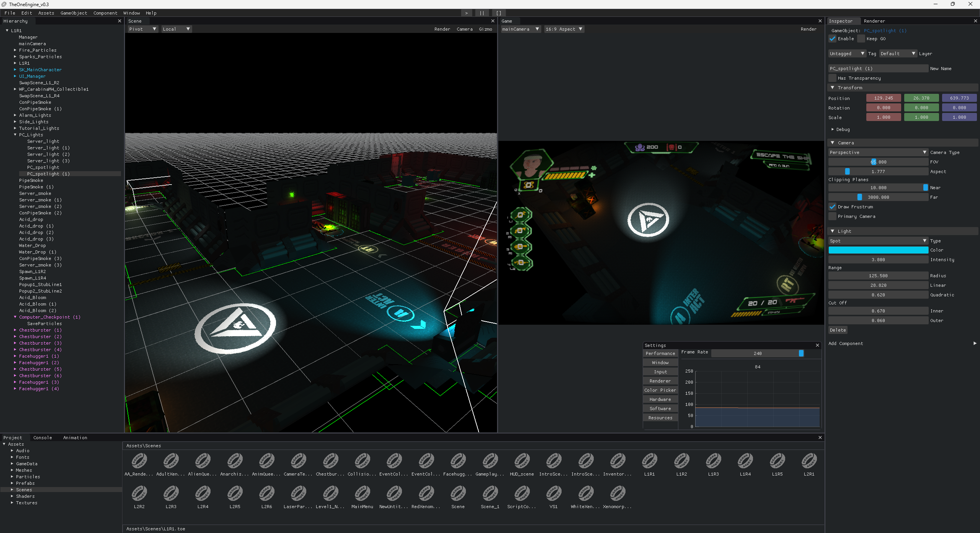Open the HUD_scene asset icon

[x=522, y=461]
